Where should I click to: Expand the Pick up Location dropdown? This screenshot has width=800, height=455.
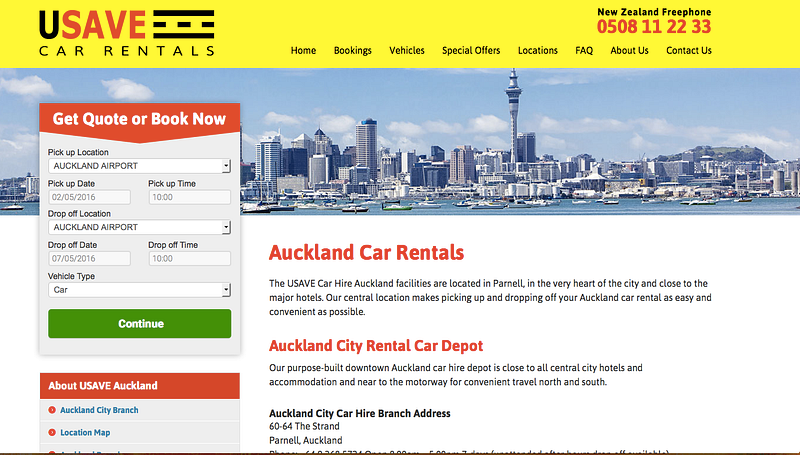pyautogui.click(x=139, y=166)
